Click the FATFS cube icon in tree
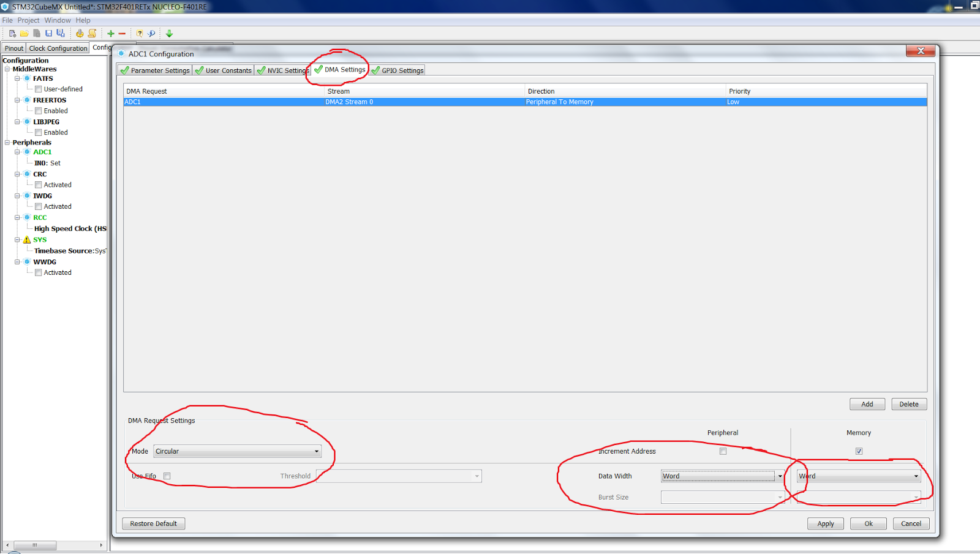 coord(27,78)
